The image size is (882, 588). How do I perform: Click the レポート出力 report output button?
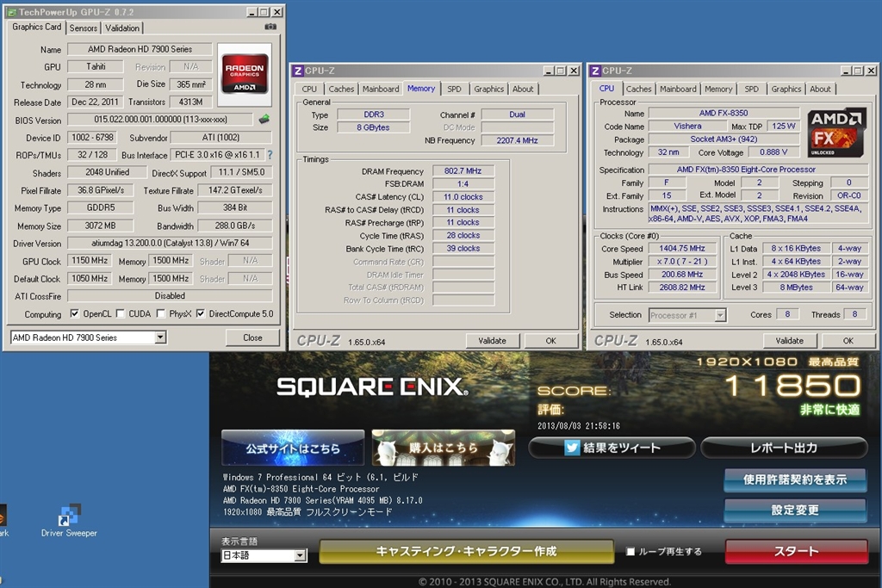coord(784,448)
